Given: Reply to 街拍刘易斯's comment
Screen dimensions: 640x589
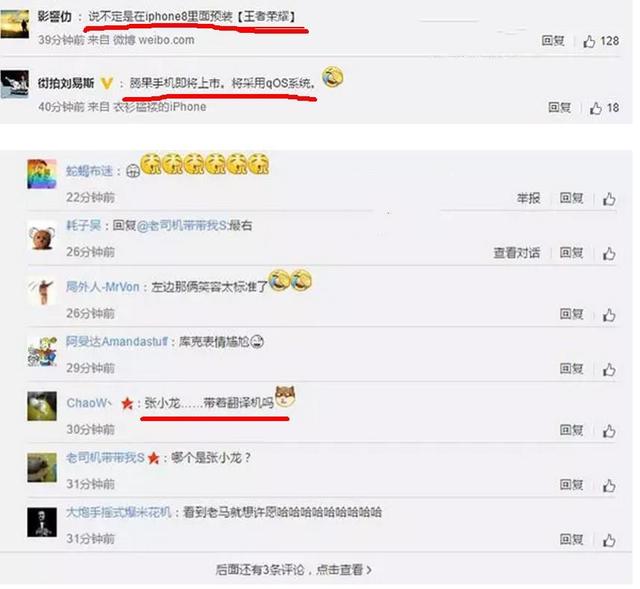Looking at the screenshot, I should tap(560, 107).
